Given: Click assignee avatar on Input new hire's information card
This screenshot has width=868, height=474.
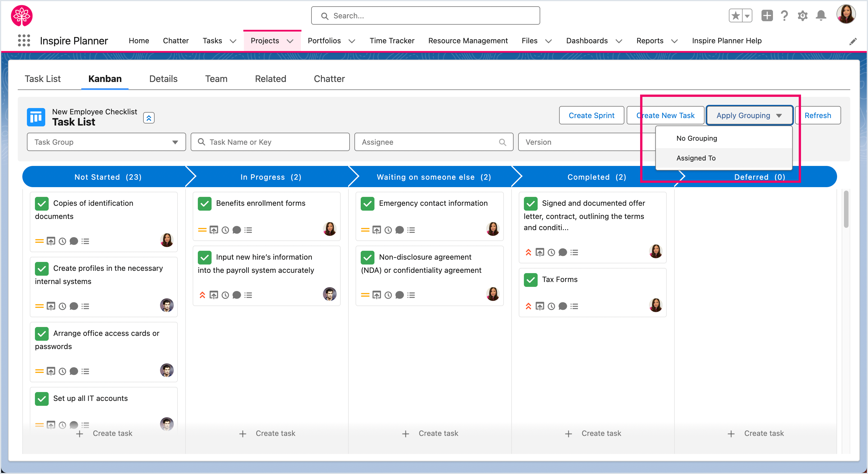Looking at the screenshot, I should click(330, 294).
